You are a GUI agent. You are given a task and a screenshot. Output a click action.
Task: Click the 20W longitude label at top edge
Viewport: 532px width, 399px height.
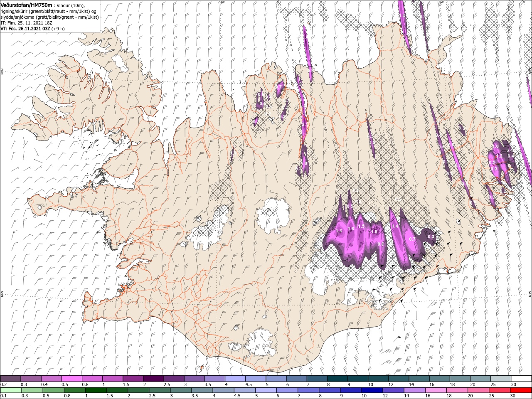coord(221,2)
